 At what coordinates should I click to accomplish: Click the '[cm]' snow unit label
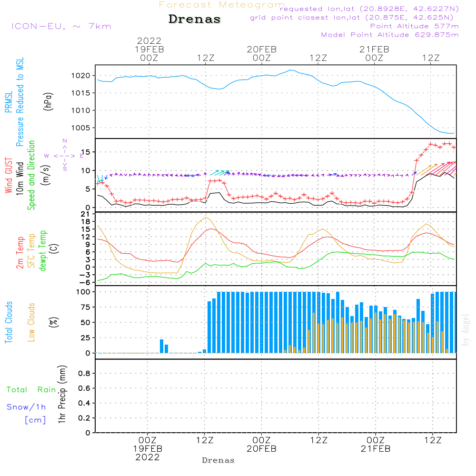pyautogui.click(x=35, y=420)
